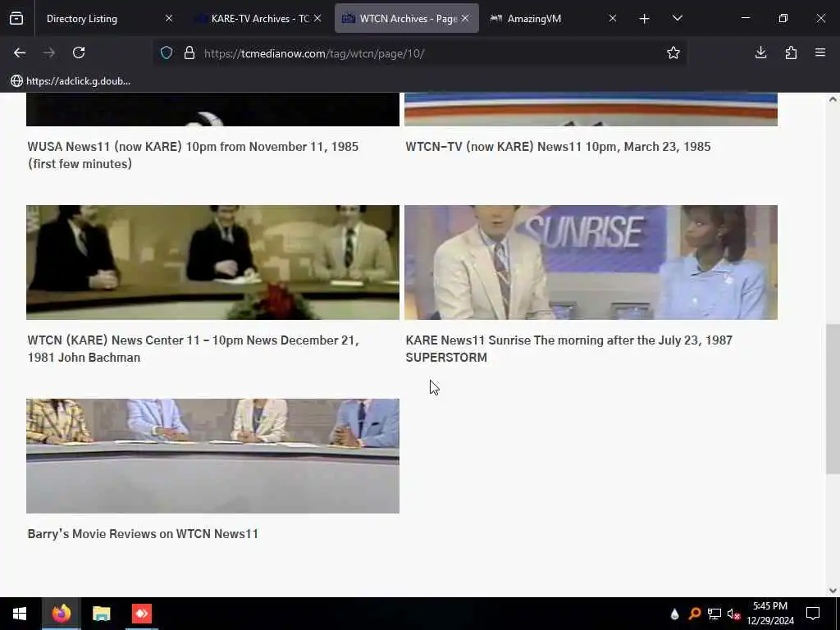Reload the current page
Image resolution: width=840 pixels, height=630 pixels.
pyautogui.click(x=79, y=52)
